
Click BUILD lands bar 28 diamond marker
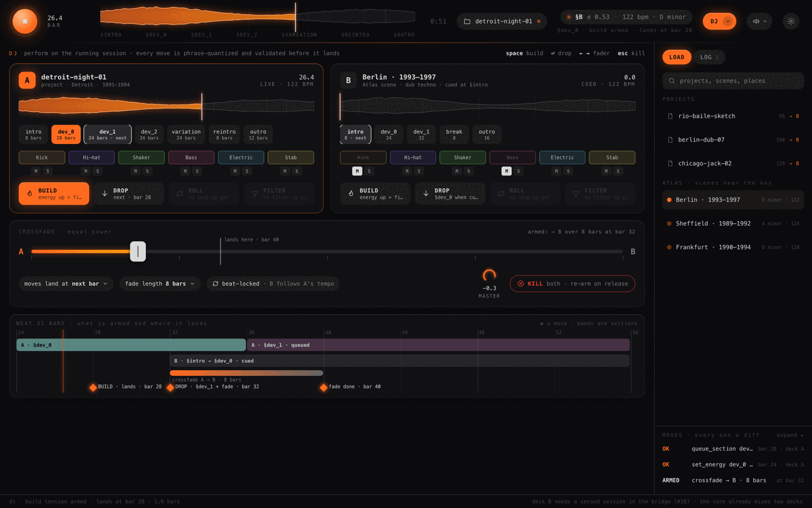coord(93,387)
